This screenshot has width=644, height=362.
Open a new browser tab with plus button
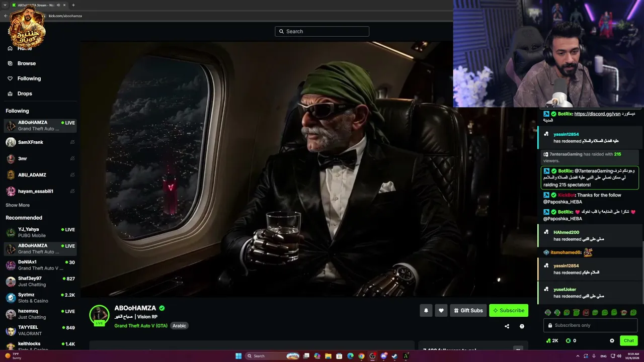click(73, 5)
